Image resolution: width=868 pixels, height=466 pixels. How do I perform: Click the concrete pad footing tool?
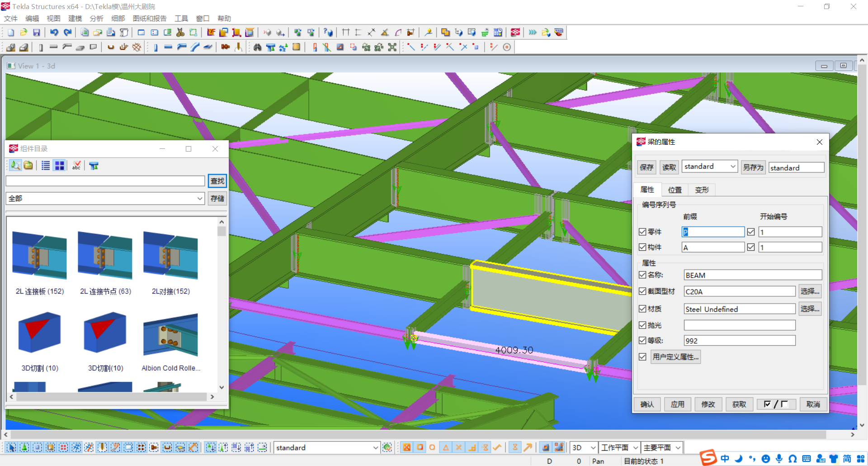tap(11, 47)
